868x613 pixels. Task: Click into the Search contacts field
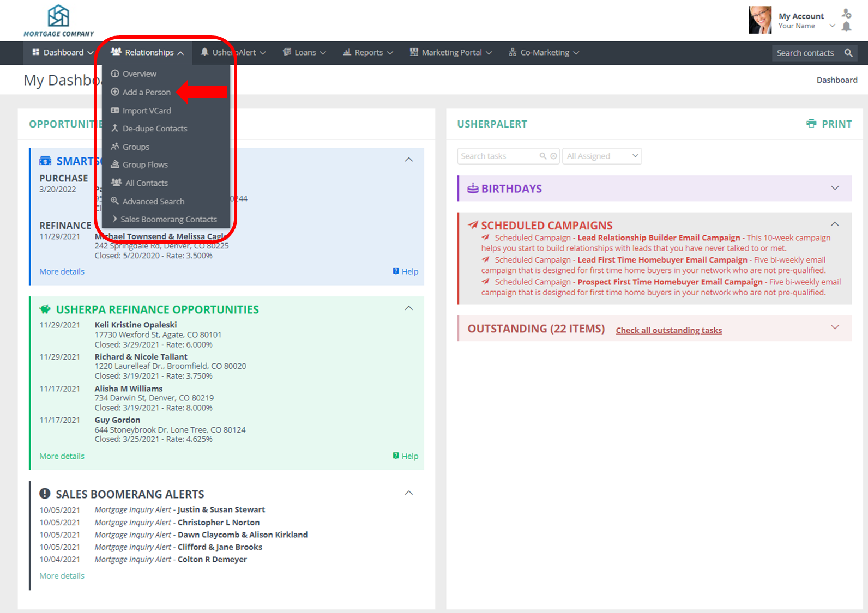(805, 53)
